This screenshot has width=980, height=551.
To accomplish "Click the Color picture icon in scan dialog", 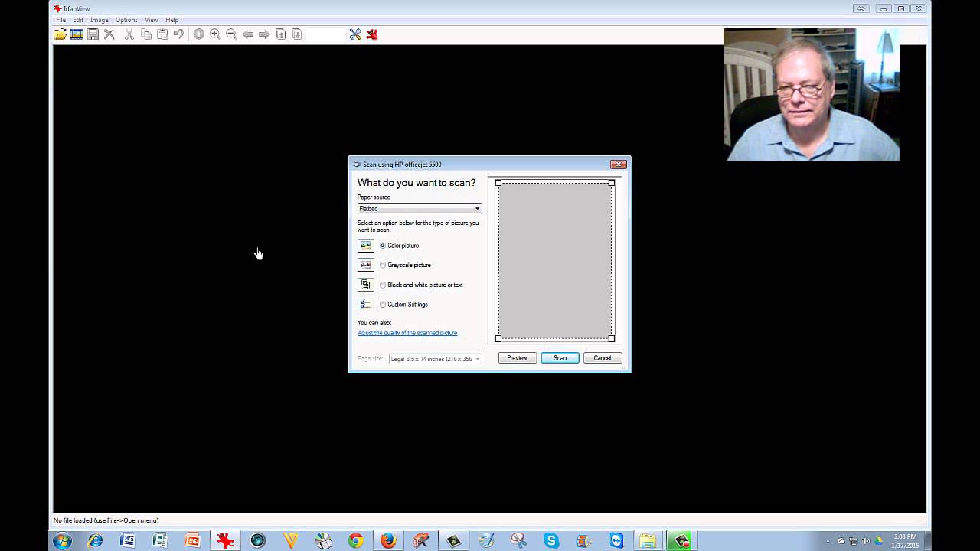I will pyautogui.click(x=365, y=246).
